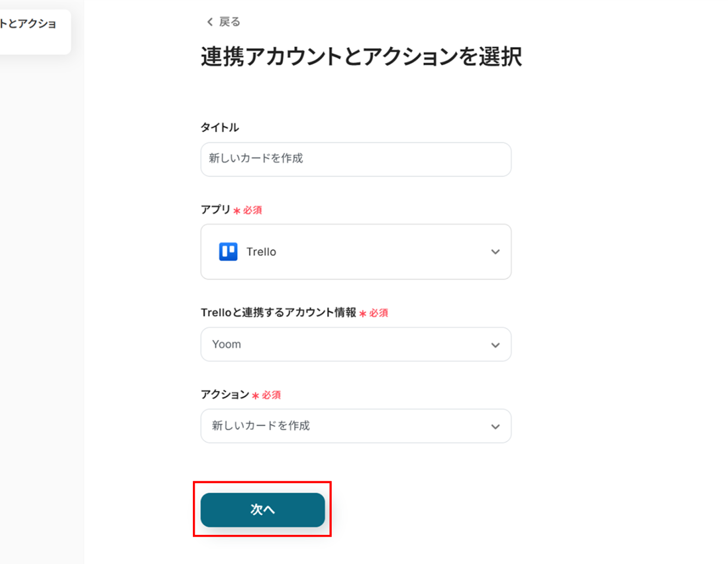The height and width of the screenshot is (564, 728).
Task: Expand the アプリ dropdown chevron
Action: (495, 252)
